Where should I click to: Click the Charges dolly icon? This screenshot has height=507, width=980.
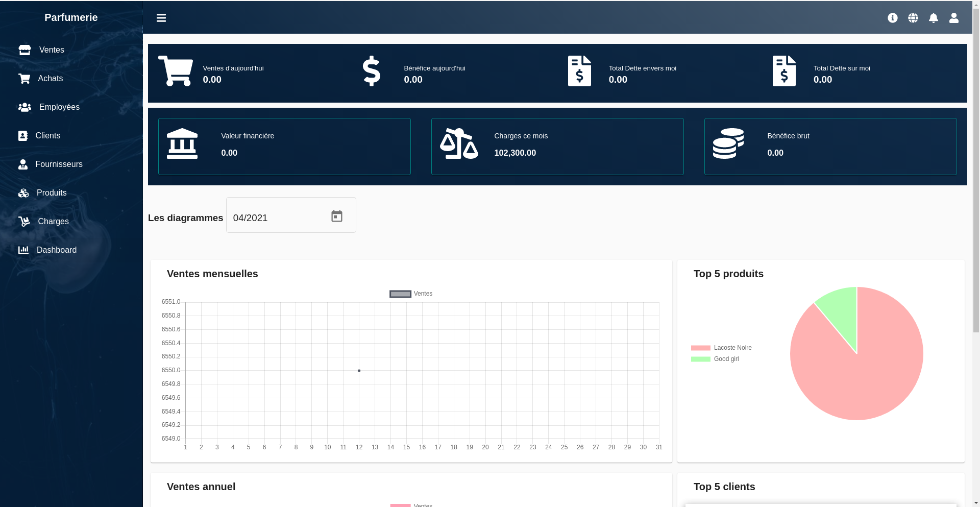click(24, 221)
